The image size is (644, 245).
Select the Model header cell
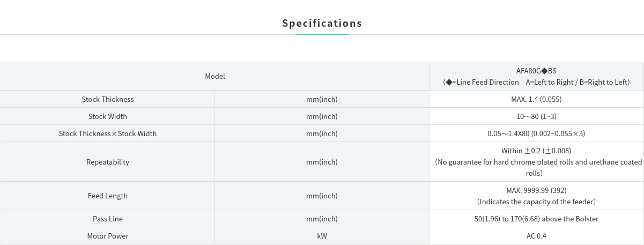pyautogui.click(x=215, y=76)
